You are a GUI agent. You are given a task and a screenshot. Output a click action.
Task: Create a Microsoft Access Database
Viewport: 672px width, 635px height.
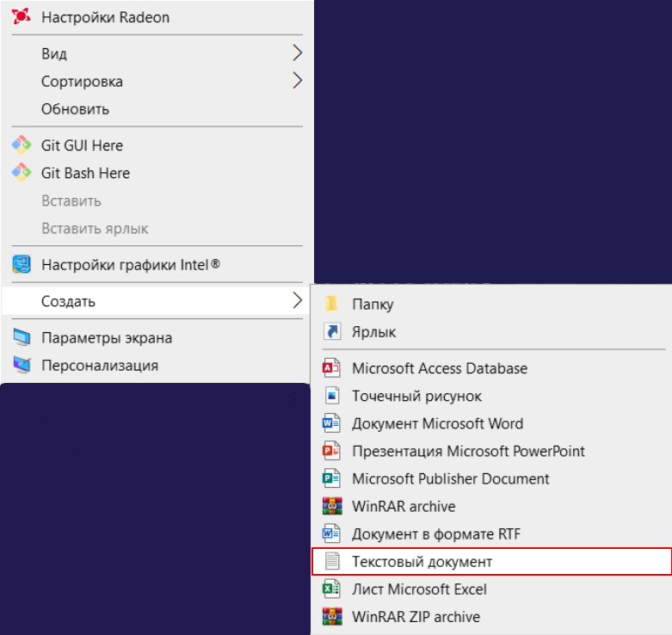(491, 368)
